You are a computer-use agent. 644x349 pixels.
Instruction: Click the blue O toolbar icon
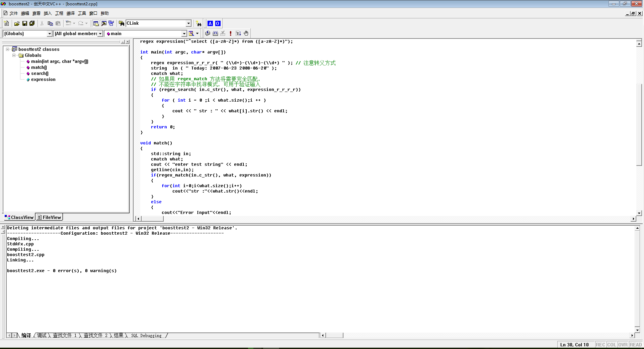point(218,23)
